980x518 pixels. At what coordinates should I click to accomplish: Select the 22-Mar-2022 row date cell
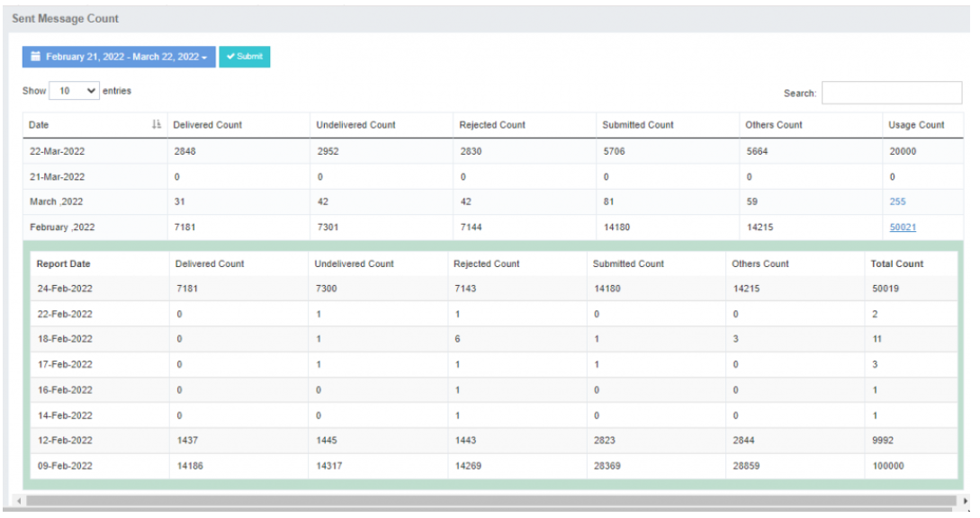pos(58,151)
